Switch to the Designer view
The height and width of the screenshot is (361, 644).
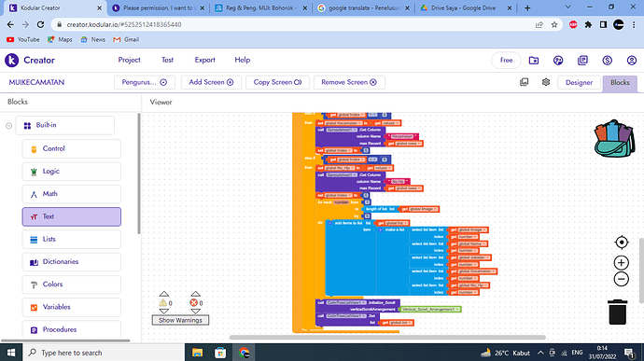(579, 82)
